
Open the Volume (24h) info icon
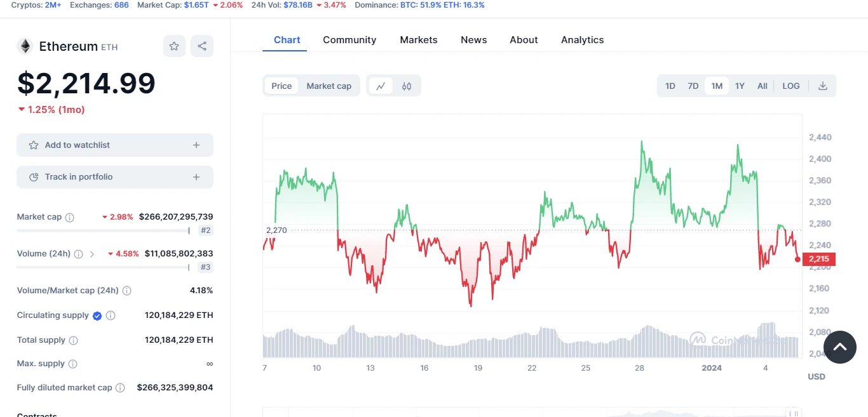(x=78, y=254)
